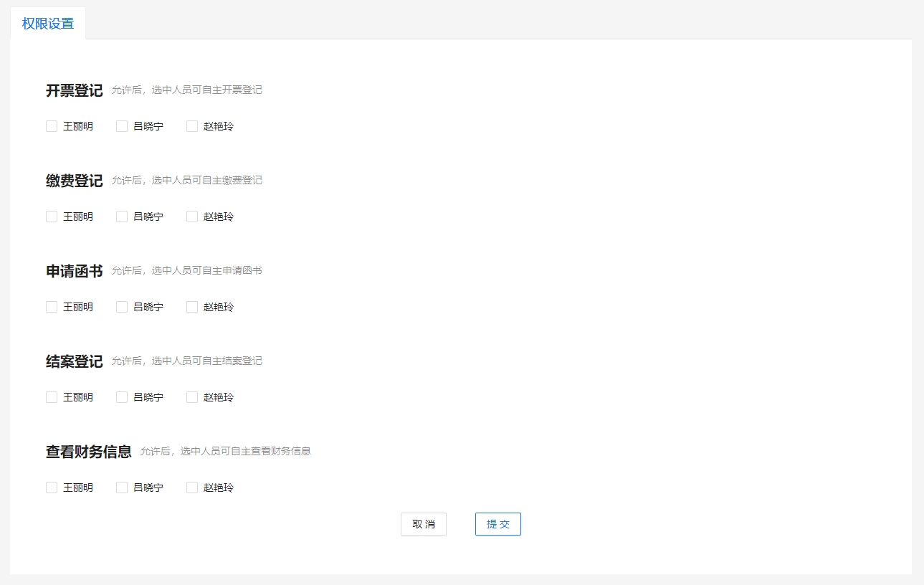Enable 赵艳玲 under 缴费登记
Viewport: 924px width, 585px height.
[192, 217]
